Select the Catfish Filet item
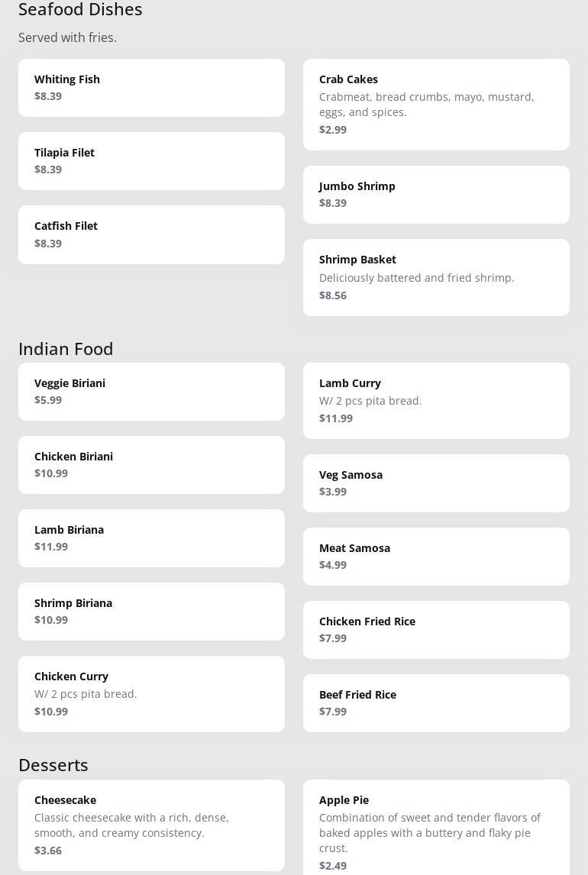 pyautogui.click(x=151, y=234)
